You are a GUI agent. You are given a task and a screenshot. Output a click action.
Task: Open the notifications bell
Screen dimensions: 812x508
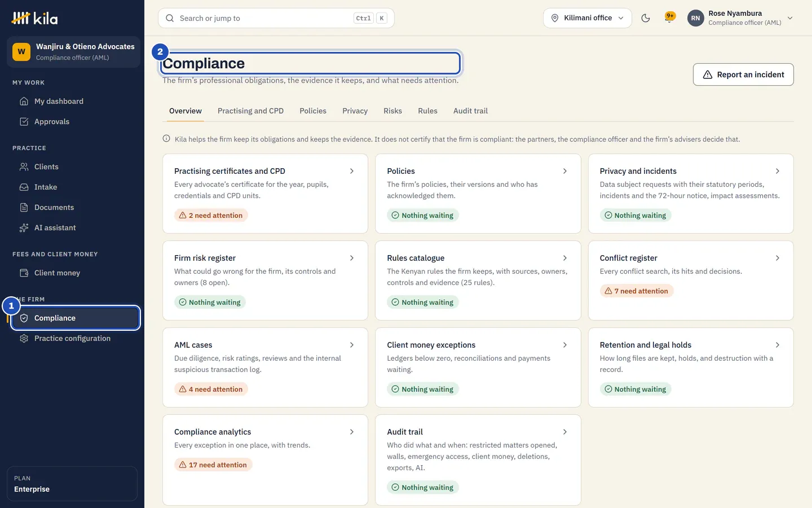coord(670,18)
